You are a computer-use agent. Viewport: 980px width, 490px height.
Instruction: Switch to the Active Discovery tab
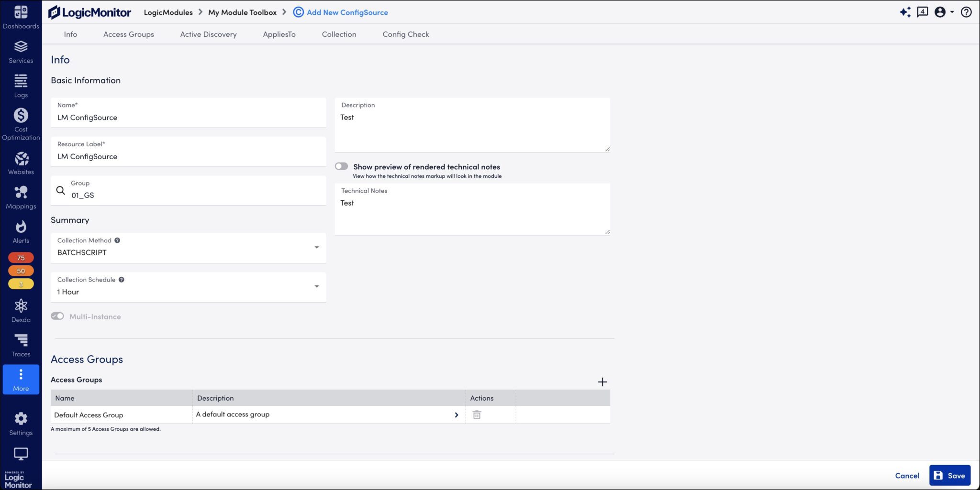(208, 34)
